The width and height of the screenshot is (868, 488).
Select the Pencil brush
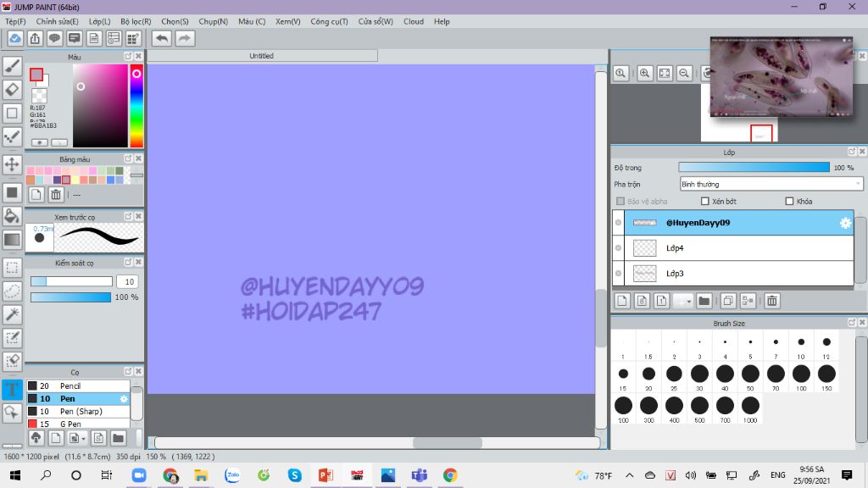coord(78,385)
